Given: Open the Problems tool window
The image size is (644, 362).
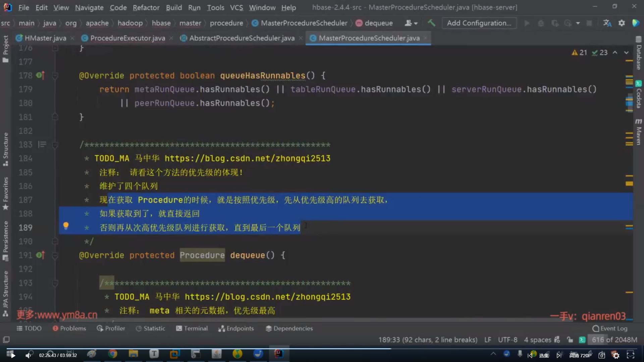Looking at the screenshot, I should [69, 328].
